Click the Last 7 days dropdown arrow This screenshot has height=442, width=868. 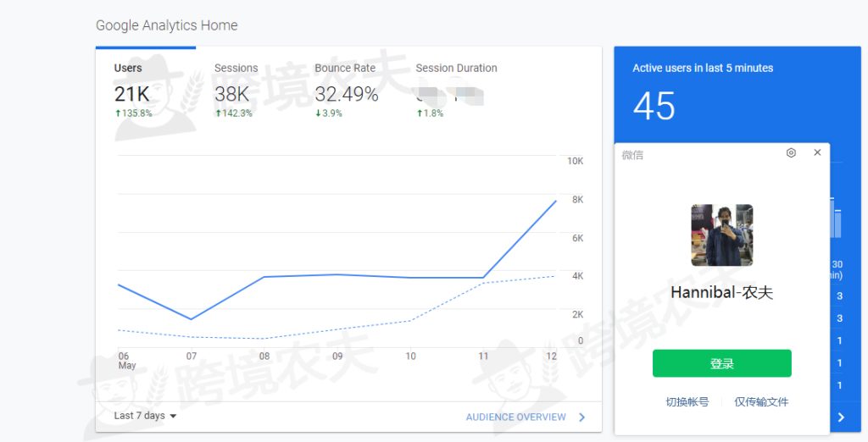pos(173,417)
